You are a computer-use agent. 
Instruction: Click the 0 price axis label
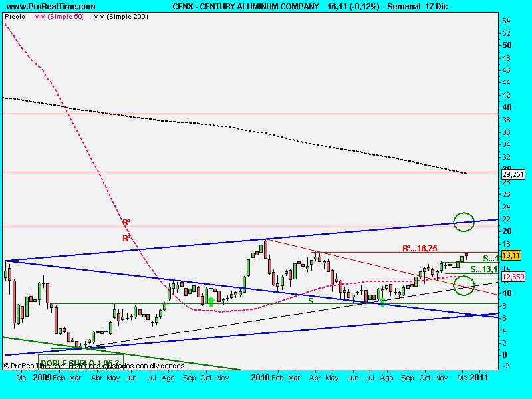(x=505, y=355)
